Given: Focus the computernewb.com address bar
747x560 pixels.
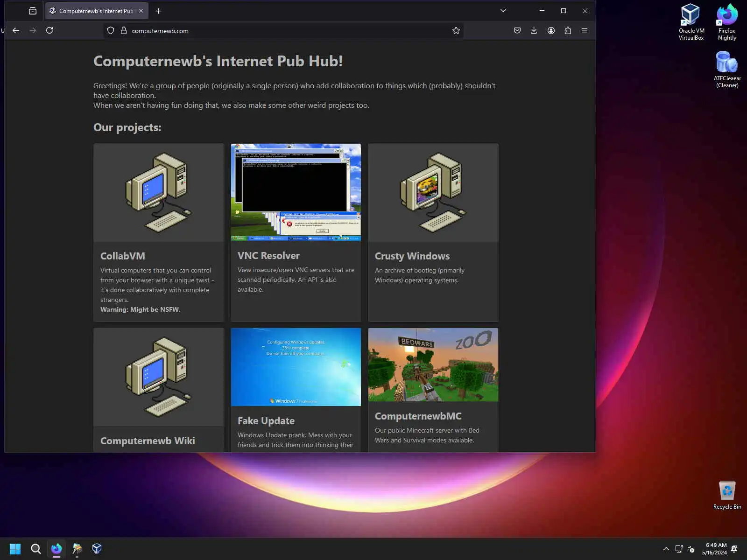Looking at the screenshot, I should coord(283,30).
